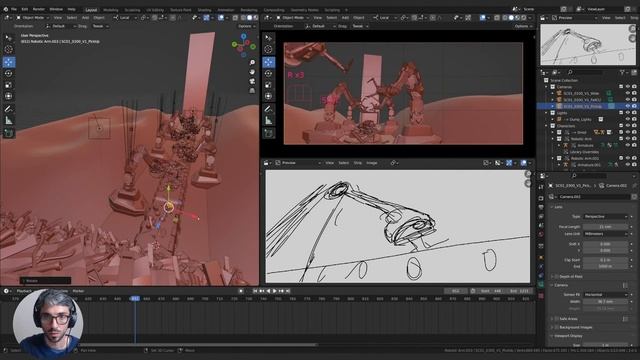Click the pan hand gizmo in left viewport
The image size is (640, 360).
coord(252,72)
